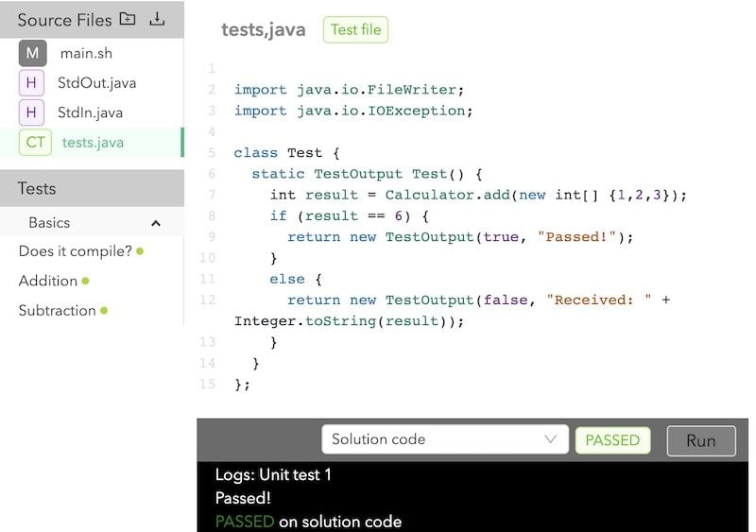The height and width of the screenshot is (532, 756).
Task: Click the download source files icon
Action: (x=157, y=19)
